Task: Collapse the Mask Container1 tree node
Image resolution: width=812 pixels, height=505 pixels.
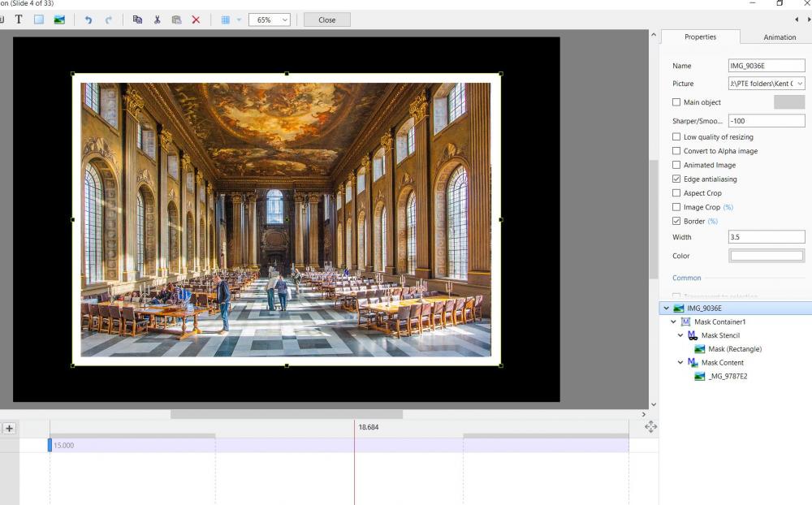Action: click(x=673, y=322)
